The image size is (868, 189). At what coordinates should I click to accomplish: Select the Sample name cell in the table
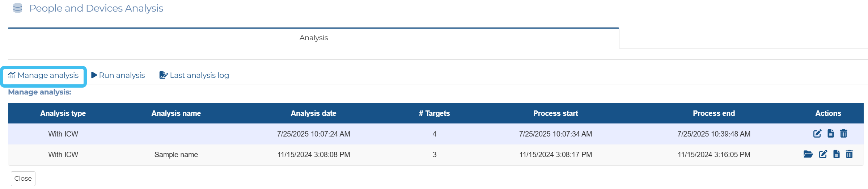[176, 155]
